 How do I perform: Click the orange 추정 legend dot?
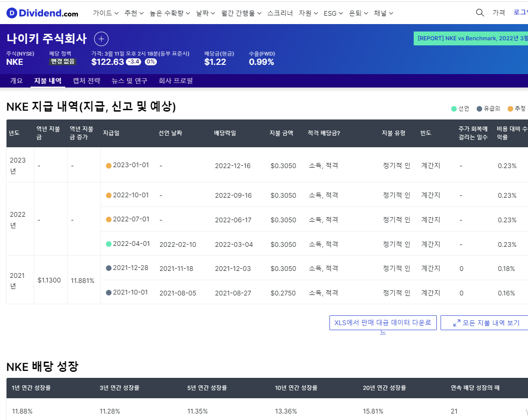pyautogui.click(x=510, y=108)
